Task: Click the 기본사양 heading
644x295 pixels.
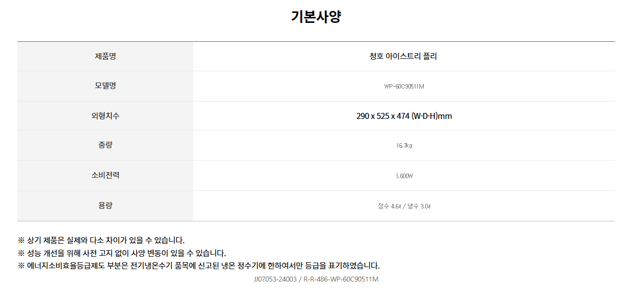Action: (x=316, y=17)
